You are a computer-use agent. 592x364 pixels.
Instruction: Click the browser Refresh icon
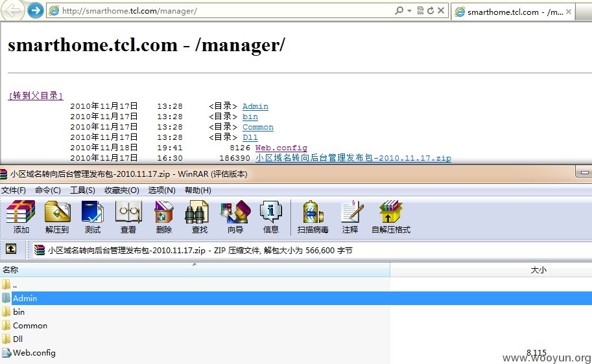431,10
